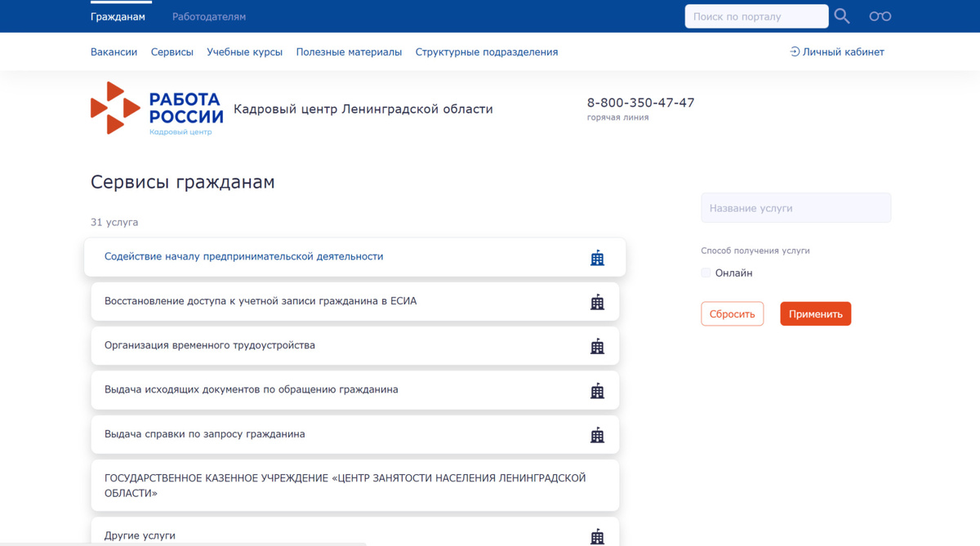Screen dimensions: 980x546
Task: Click building icon in Выдача справки row
Action: coord(597,435)
